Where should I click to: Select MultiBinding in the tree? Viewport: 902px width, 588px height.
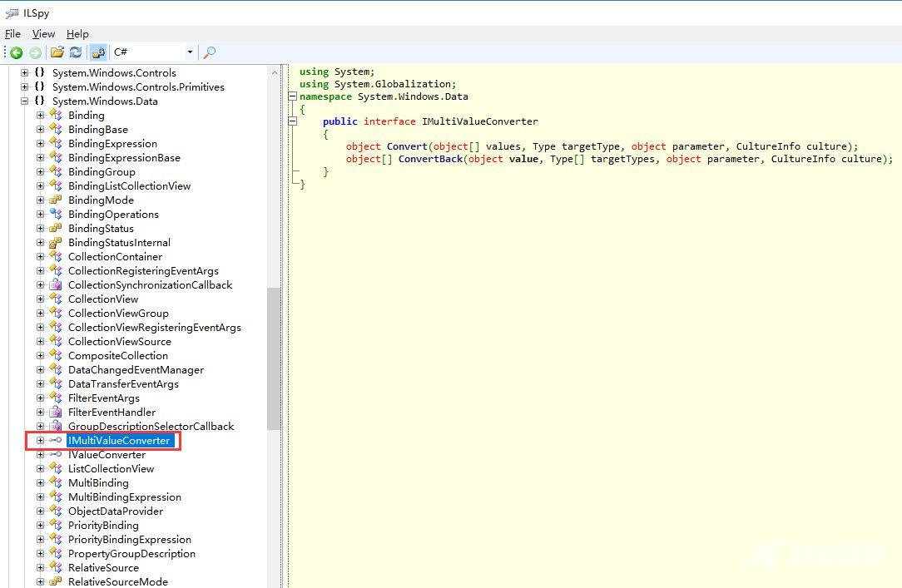tap(98, 483)
